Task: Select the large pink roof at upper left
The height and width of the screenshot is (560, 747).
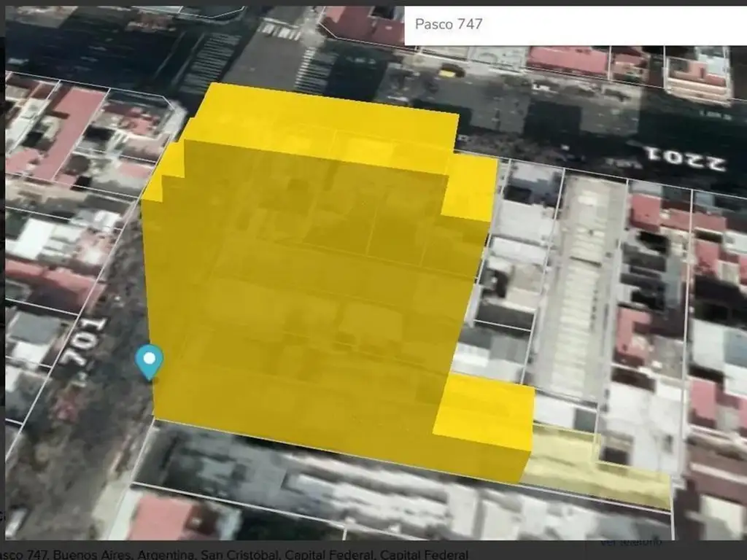Action: pos(69,131)
